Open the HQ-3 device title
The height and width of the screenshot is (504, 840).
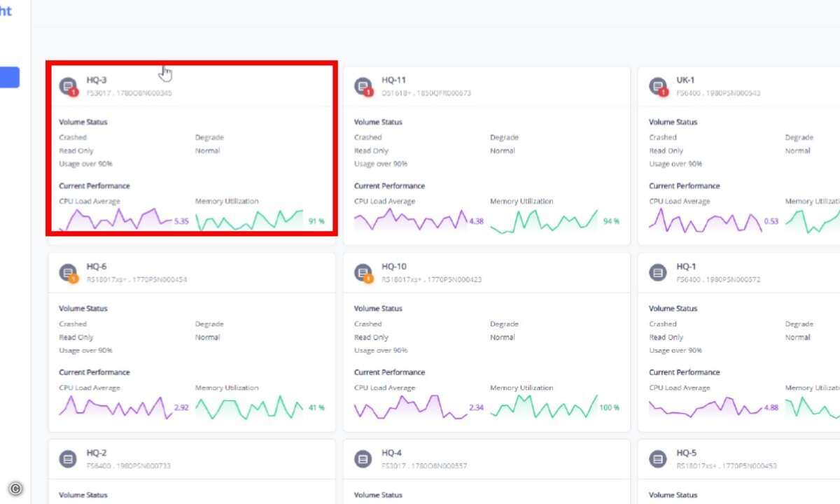click(x=97, y=80)
